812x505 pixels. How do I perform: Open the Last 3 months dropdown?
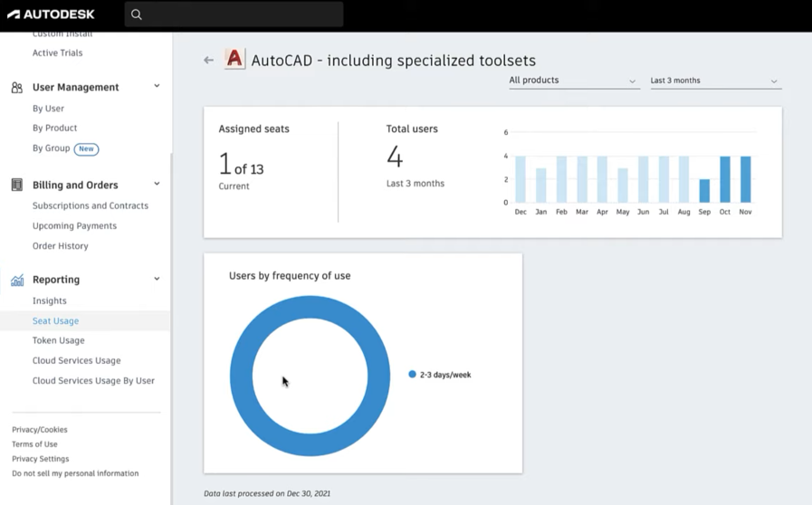pyautogui.click(x=715, y=81)
